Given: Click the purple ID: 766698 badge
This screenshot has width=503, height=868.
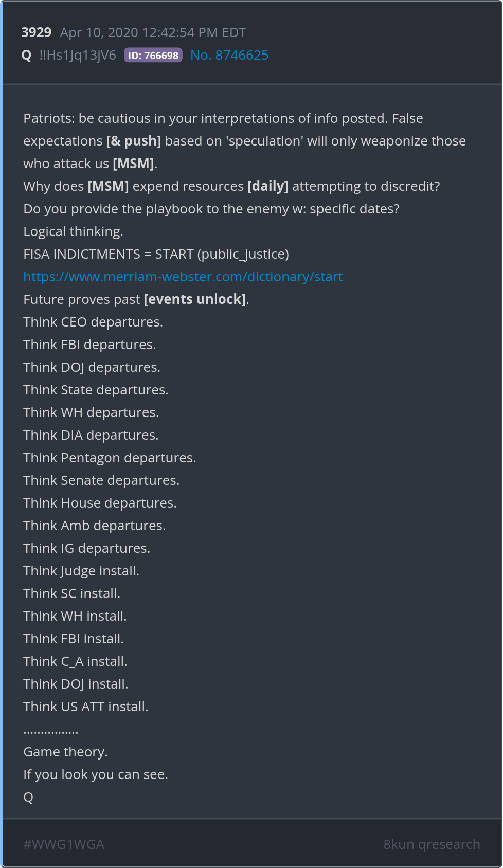Looking at the screenshot, I should [x=153, y=56].
